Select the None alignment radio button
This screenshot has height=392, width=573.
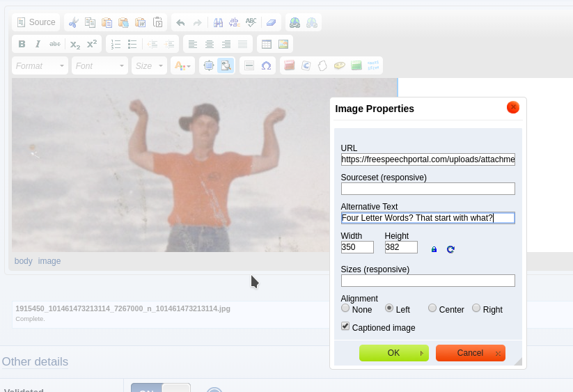pyautogui.click(x=345, y=308)
